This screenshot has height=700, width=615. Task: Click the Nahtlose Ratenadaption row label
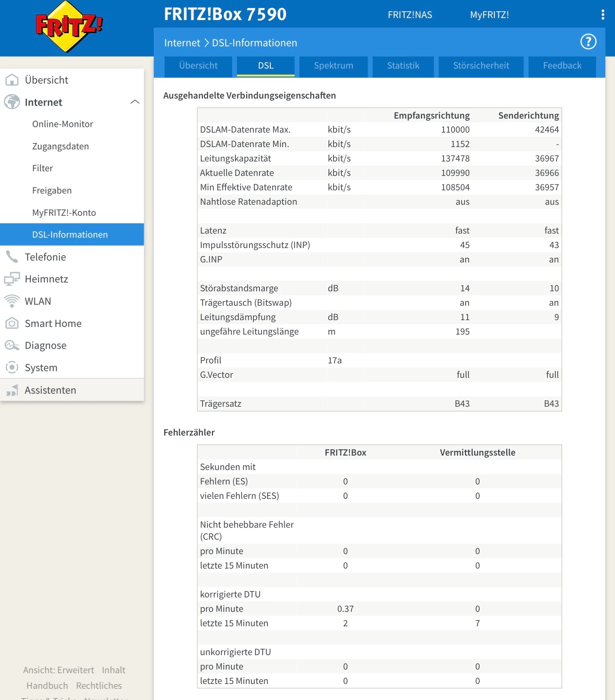point(249,202)
